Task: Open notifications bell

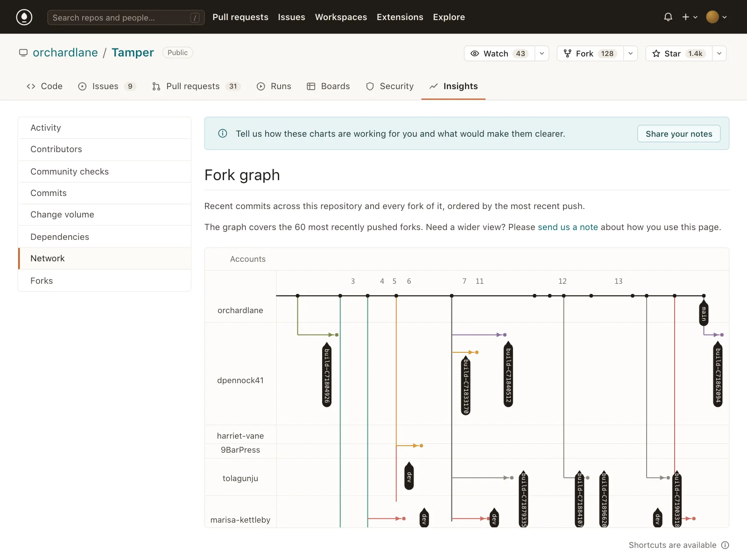Action: click(x=668, y=17)
